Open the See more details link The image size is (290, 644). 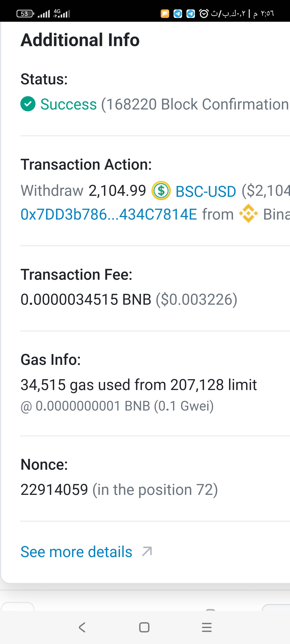click(76, 552)
